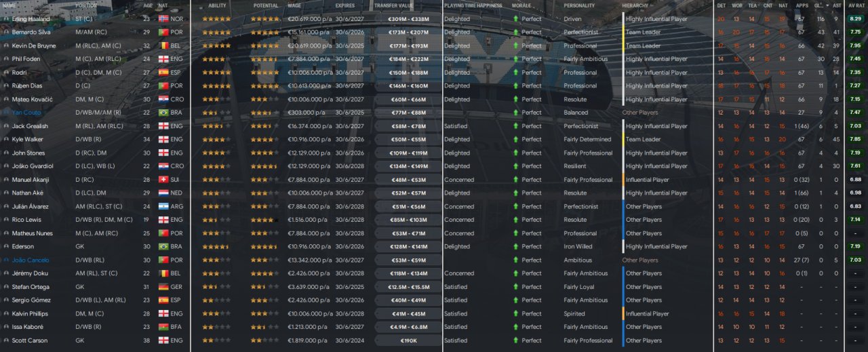Screen dimensions: 868x352
Task: Click the Brazil flag in Yan Couto's row
Action: point(163,113)
